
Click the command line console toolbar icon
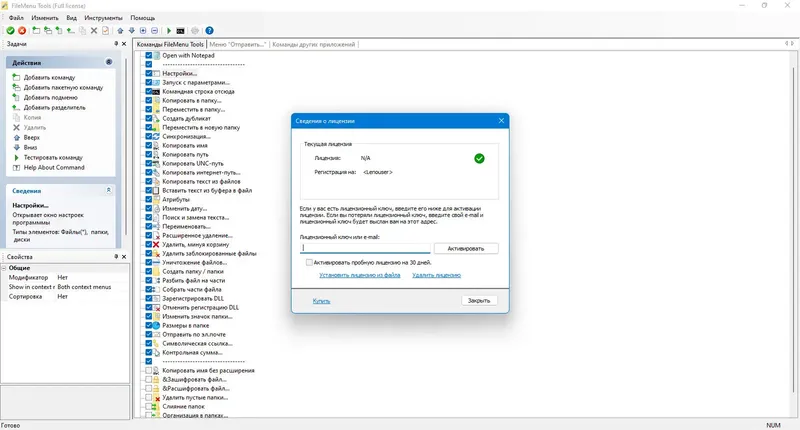click(180, 31)
